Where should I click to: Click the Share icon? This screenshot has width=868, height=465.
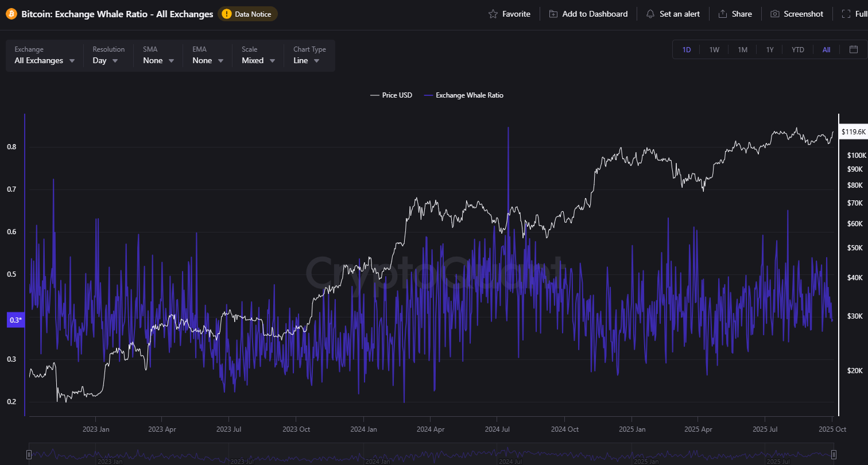tap(723, 13)
